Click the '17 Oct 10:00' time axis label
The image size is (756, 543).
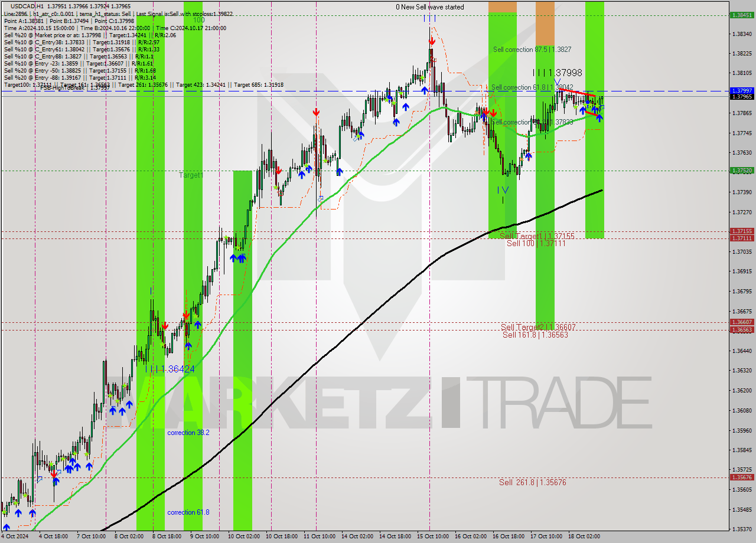click(546, 537)
